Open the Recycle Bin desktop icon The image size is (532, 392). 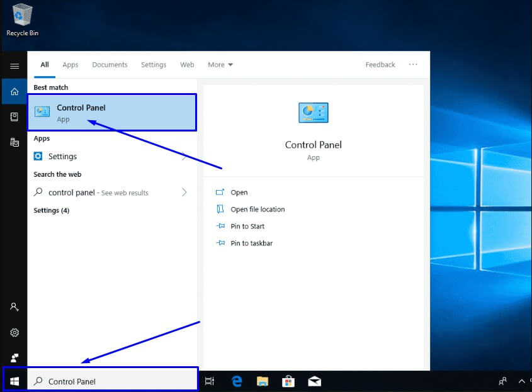coord(23,20)
